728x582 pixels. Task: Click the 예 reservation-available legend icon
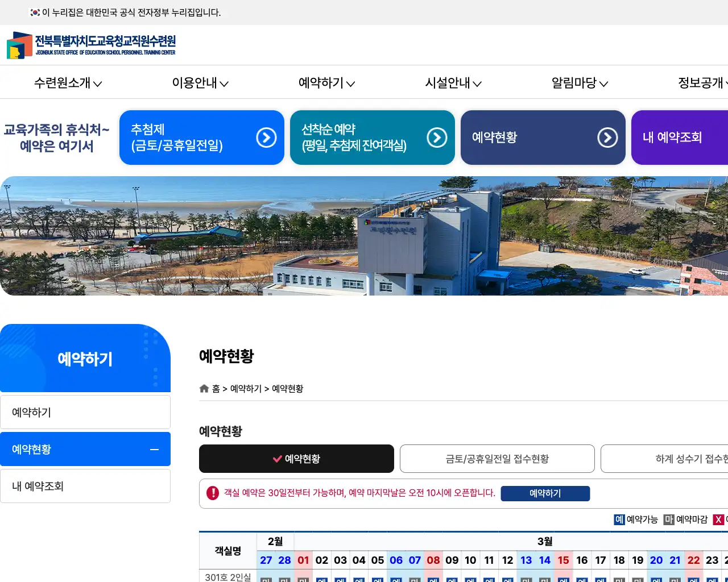click(x=619, y=519)
